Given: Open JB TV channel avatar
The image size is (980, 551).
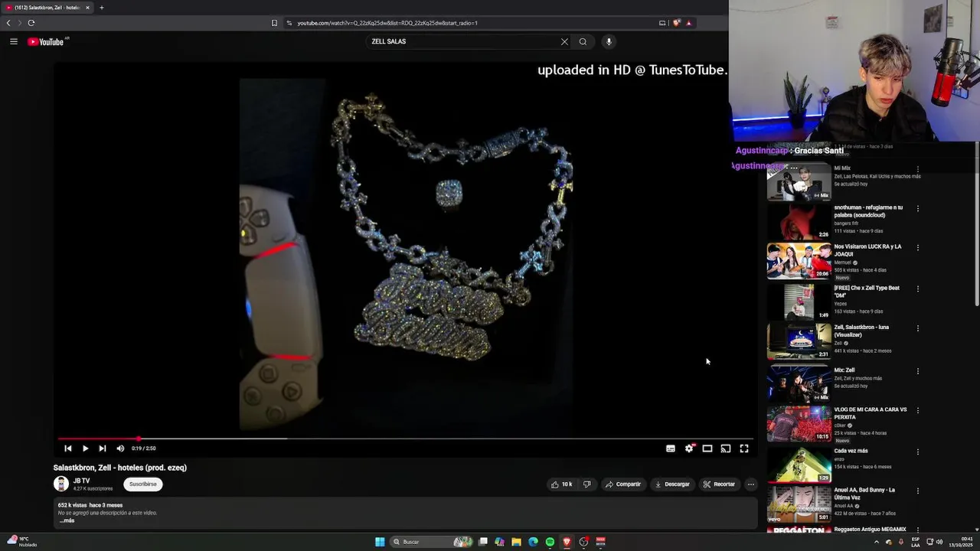Looking at the screenshot, I should (x=61, y=484).
